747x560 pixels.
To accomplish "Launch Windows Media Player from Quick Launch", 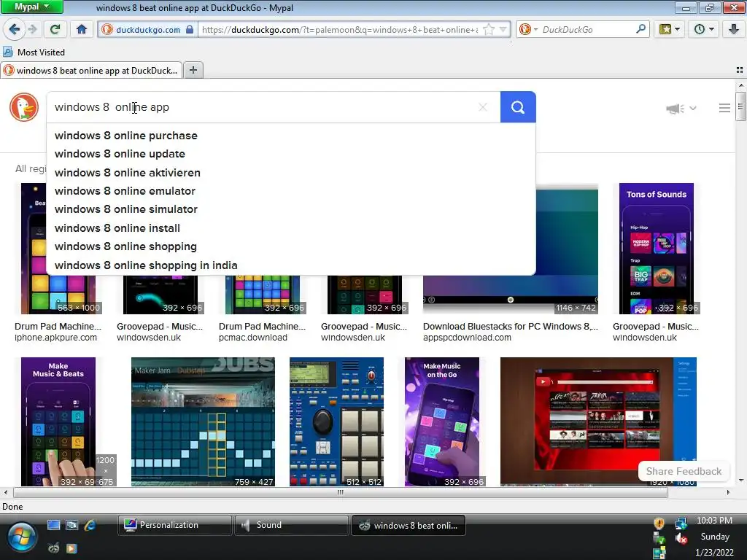I will (71, 548).
